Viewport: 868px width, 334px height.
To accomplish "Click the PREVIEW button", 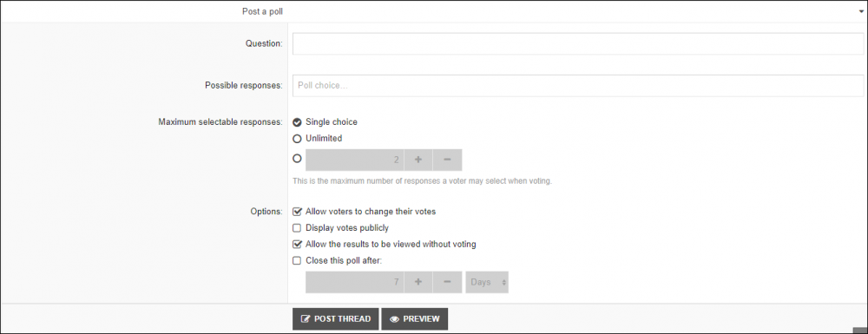I will (415, 319).
